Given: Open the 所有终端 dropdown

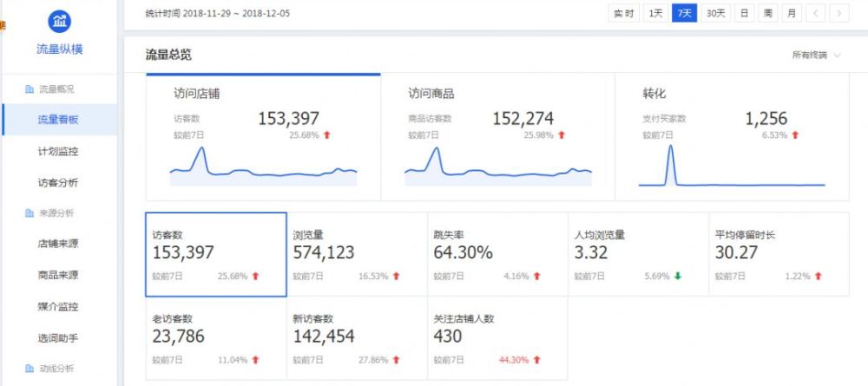Looking at the screenshot, I should pyautogui.click(x=817, y=56).
